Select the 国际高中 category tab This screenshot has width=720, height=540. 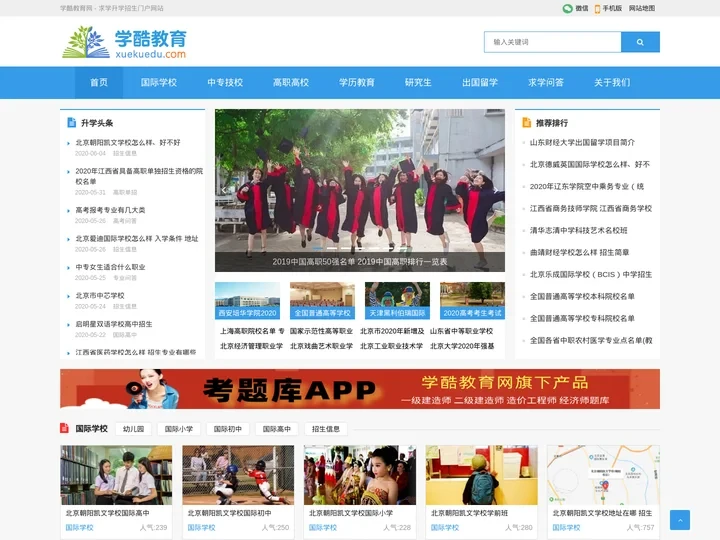(276, 429)
